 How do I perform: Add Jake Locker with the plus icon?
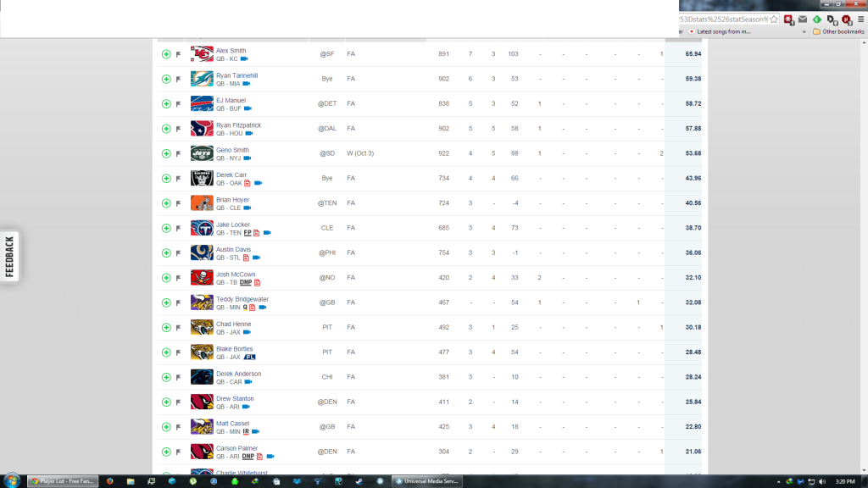(x=166, y=228)
